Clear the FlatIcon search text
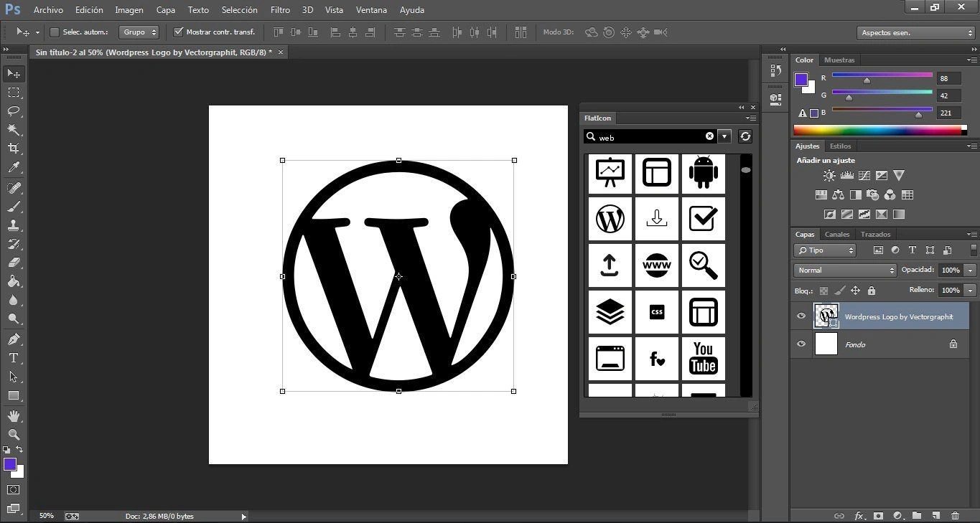The width and height of the screenshot is (980, 523). click(x=709, y=136)
